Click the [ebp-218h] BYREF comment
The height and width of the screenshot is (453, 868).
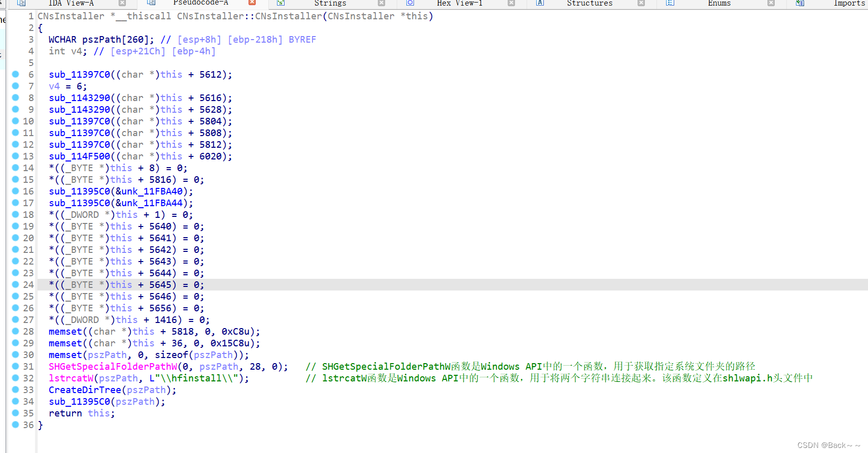coord(272,40)
